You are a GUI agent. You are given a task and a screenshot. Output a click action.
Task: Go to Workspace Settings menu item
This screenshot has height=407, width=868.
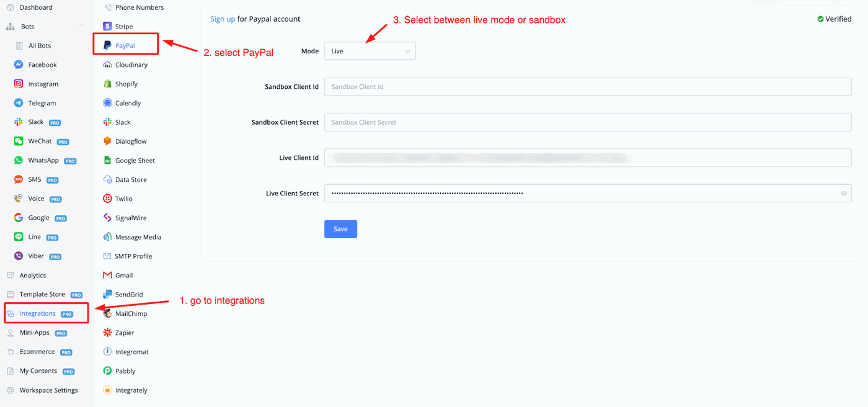[x=48, y=390]
